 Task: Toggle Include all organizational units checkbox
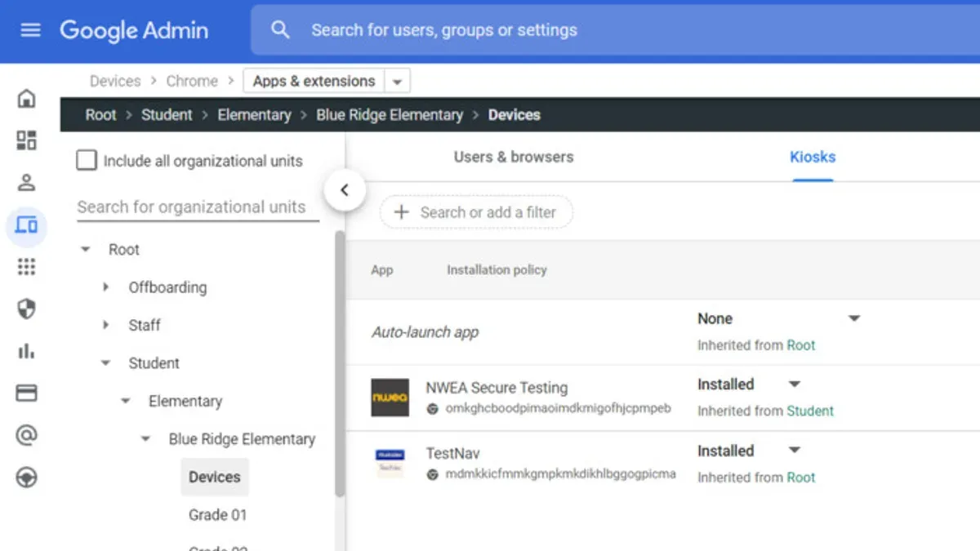(87, 160)
